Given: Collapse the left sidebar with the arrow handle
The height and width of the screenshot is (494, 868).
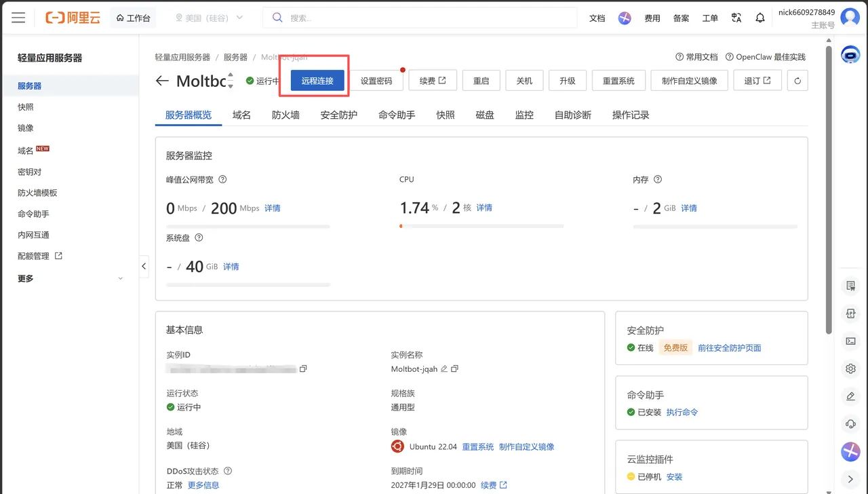Looking at the screenshot, I should tap(144, 266).
